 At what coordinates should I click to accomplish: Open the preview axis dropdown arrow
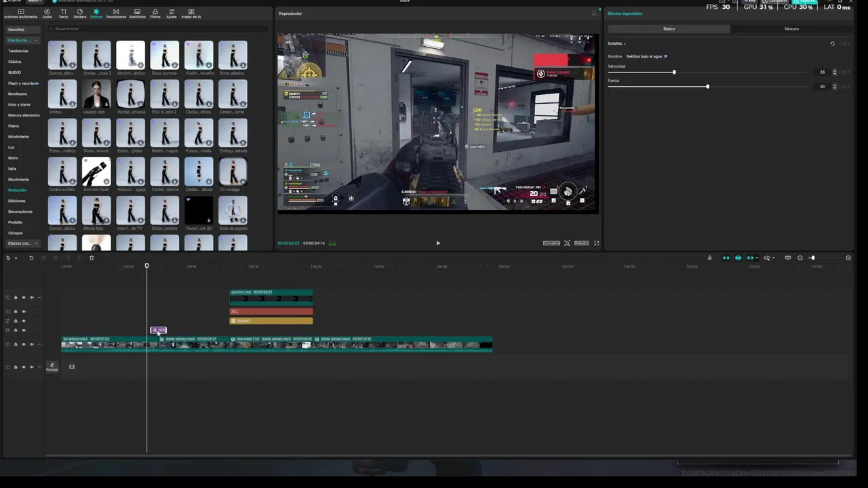point(774,258)
